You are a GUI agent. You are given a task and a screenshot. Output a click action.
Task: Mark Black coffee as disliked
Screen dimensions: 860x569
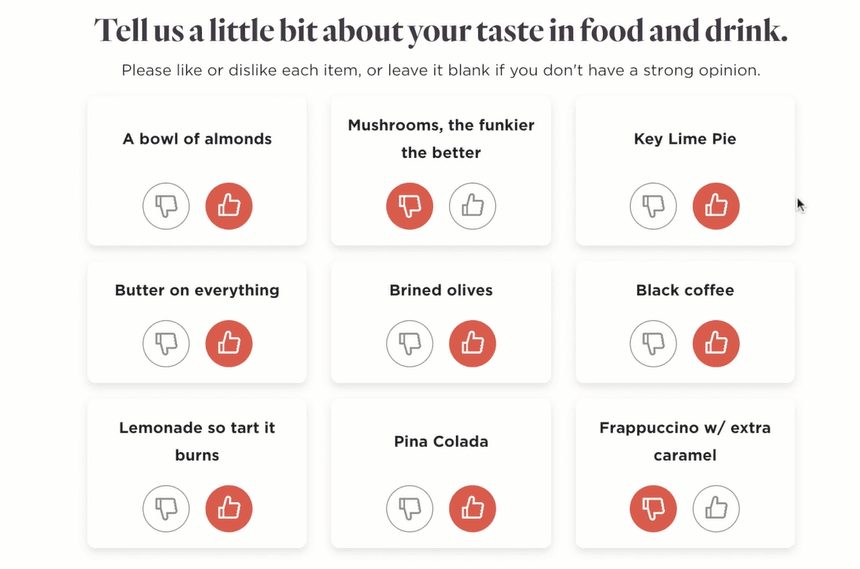[653, 343]
